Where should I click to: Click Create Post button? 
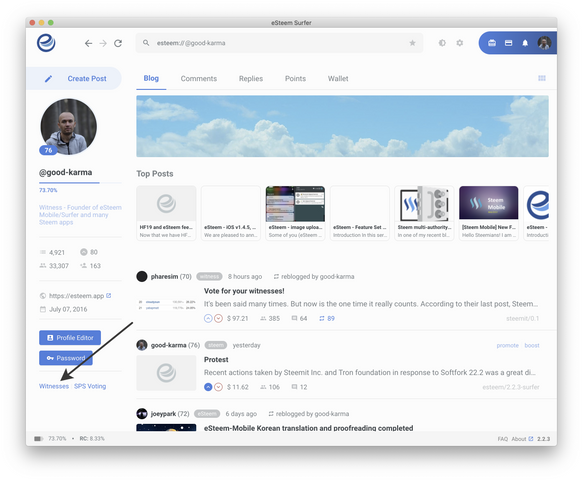tap(74, 78)
